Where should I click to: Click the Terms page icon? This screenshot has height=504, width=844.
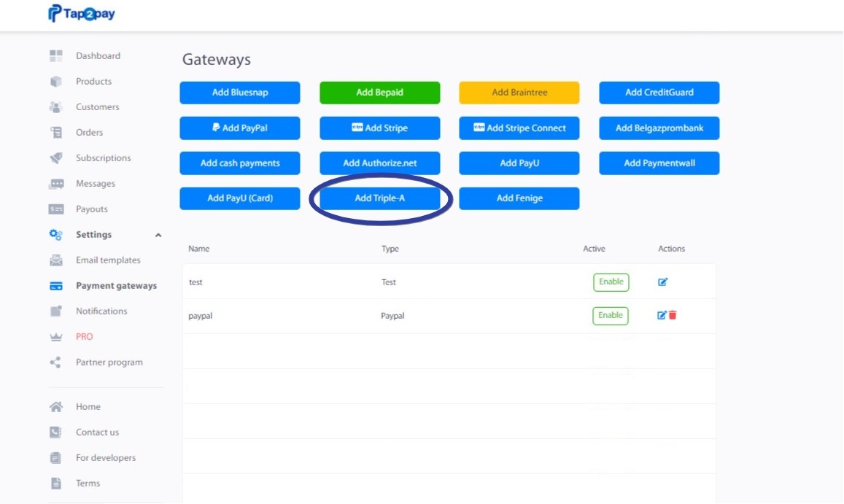(x=56, y=483)
